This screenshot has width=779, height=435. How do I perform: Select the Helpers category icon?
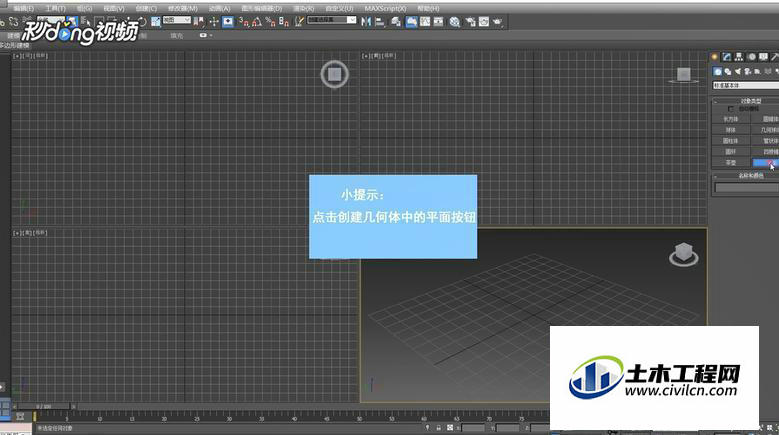757,72
